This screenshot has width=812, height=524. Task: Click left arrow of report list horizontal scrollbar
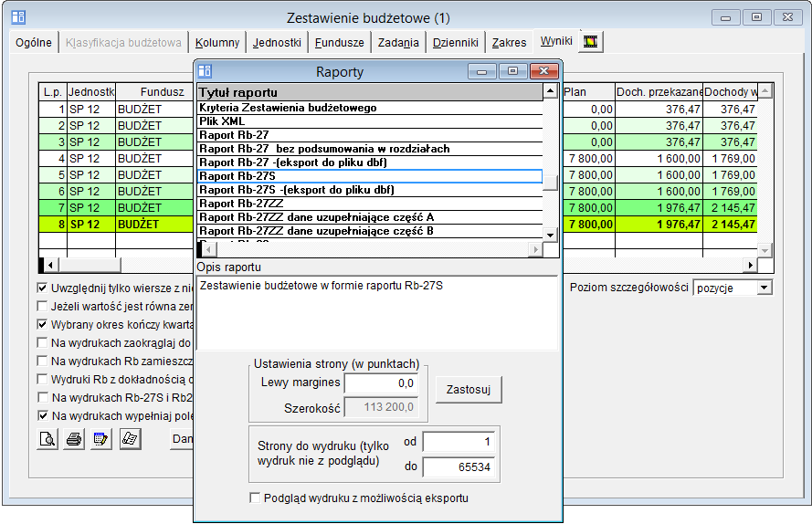pos(208,249)
